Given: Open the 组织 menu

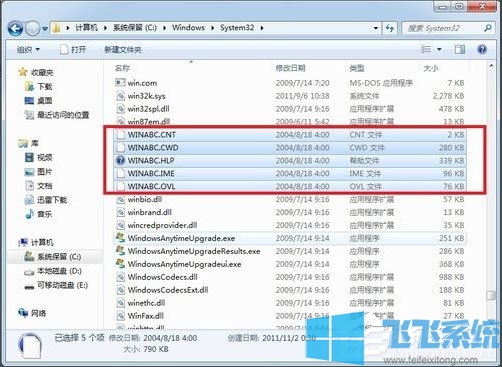Looking at the screenshot, I should [28, 50].
